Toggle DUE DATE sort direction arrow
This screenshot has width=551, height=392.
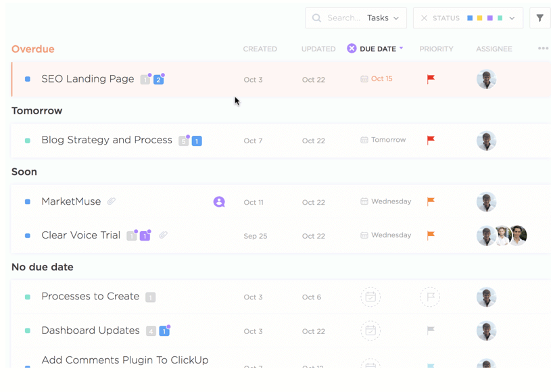402,48
